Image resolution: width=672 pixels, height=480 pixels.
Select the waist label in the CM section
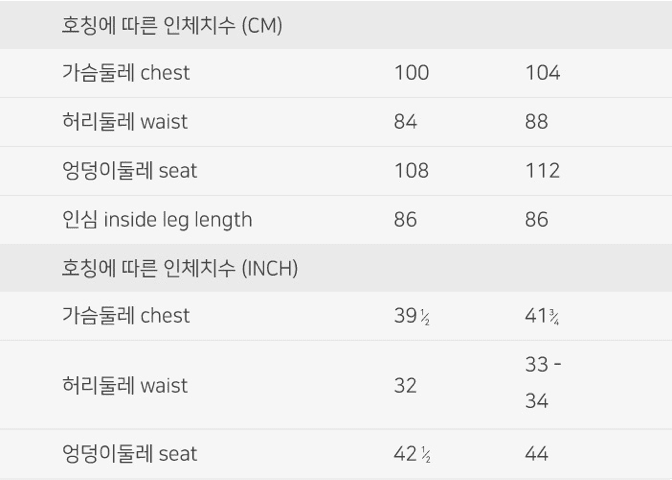[x=125, y=121]
